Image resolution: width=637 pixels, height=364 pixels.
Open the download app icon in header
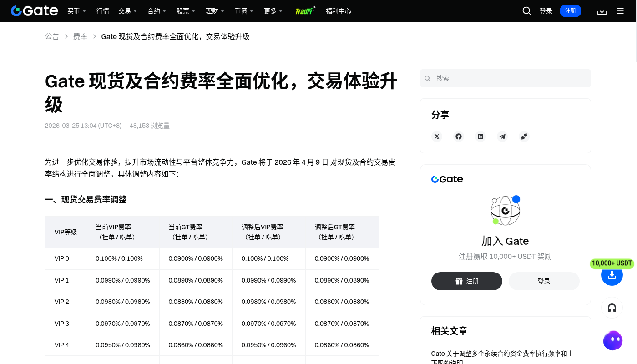602,11
